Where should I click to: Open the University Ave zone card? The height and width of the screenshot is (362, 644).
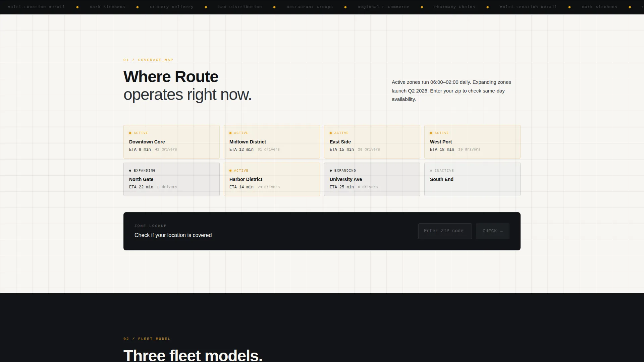(372, 179)
